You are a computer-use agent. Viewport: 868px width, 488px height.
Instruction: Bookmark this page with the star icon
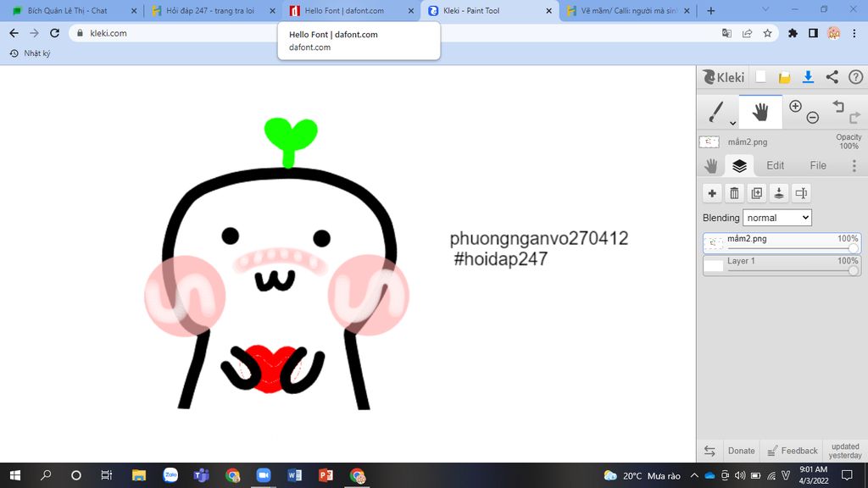point(767,33)
